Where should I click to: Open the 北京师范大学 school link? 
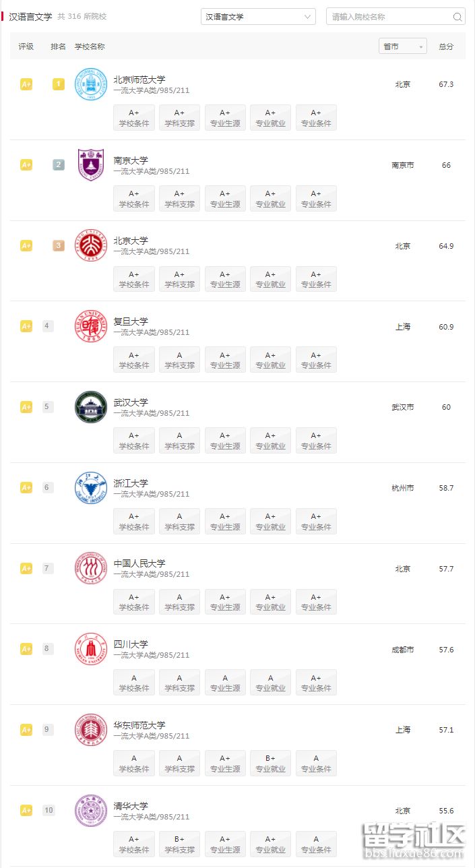(x=139, y=80)
